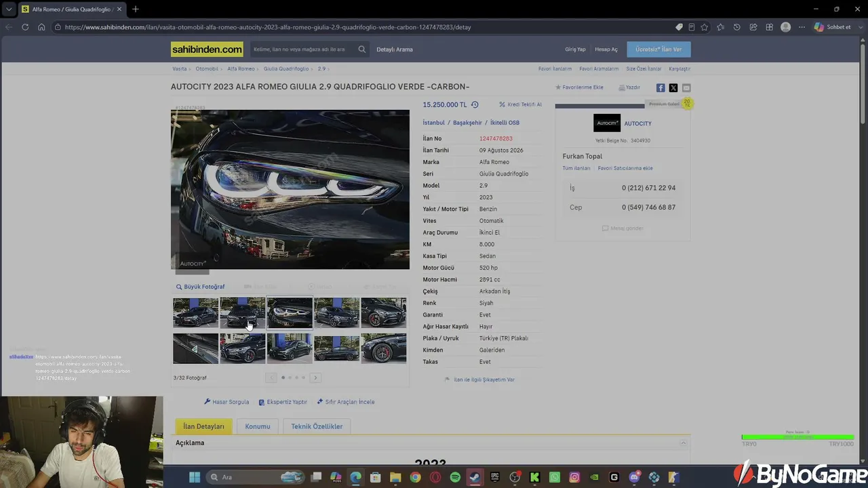Open the Favori Aramalarım menu link
The image size is (868, 488).
pyautogui.click(x=599, y=69)
